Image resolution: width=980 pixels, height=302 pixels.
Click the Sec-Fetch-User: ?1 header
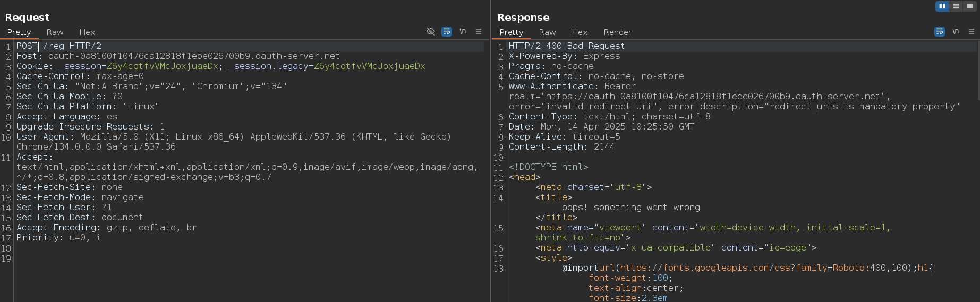64,208
